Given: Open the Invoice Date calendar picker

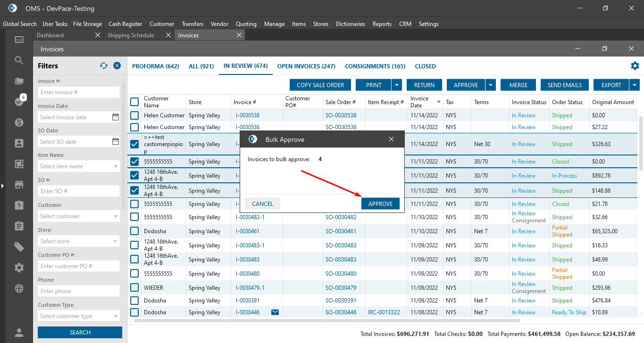Looking at the screenshot, I should tap(116, 117).
